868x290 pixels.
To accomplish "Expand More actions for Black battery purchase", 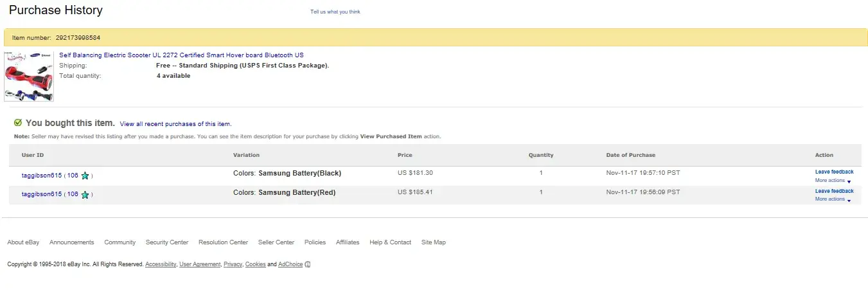I will [833, 181].
